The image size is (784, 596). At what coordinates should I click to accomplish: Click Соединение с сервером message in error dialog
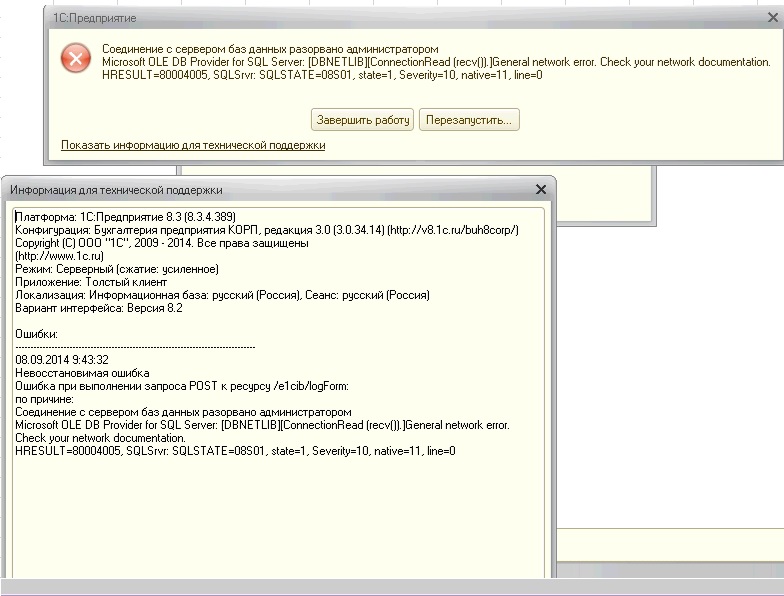[270, 48]
